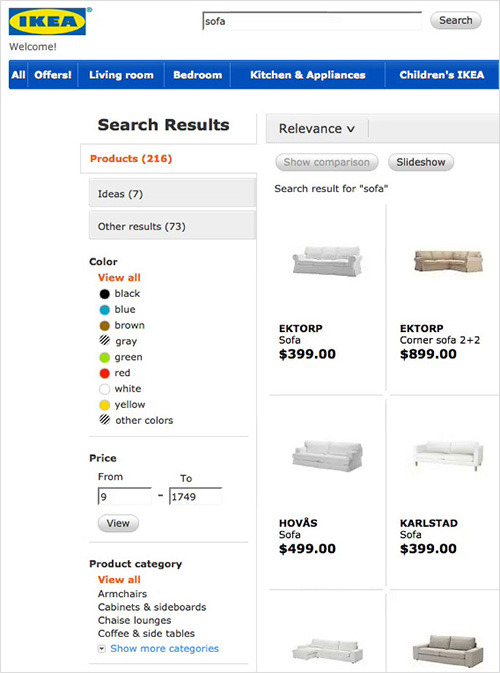Expand Show more categories arrow
This screenshot has height=673, width=500.
click(x=101, y=649)
